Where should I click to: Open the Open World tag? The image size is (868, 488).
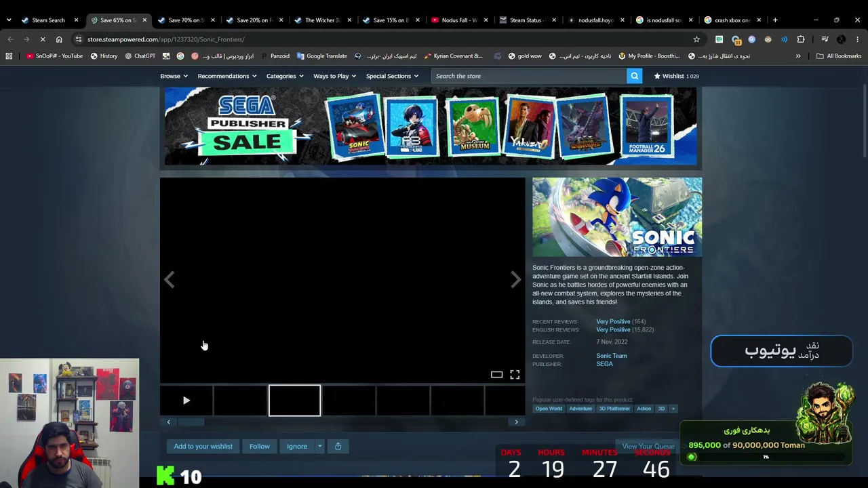[549, 409]
